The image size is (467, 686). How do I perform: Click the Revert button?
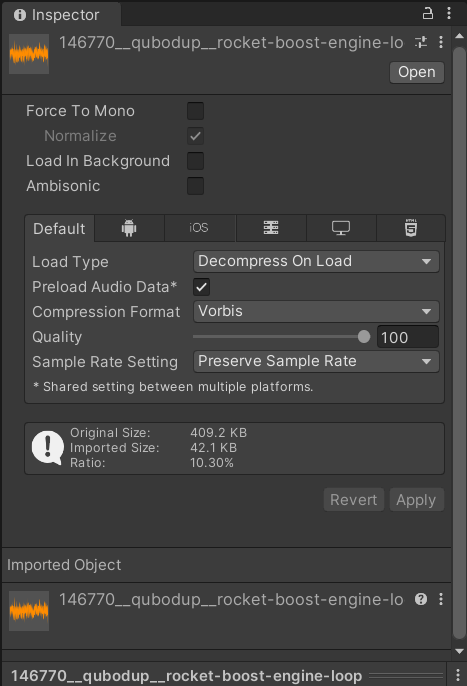coord(354,500)
